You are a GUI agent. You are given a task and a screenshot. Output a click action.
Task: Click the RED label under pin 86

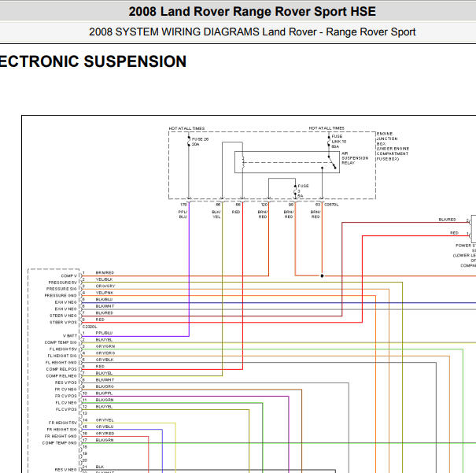tap(236, 212)
